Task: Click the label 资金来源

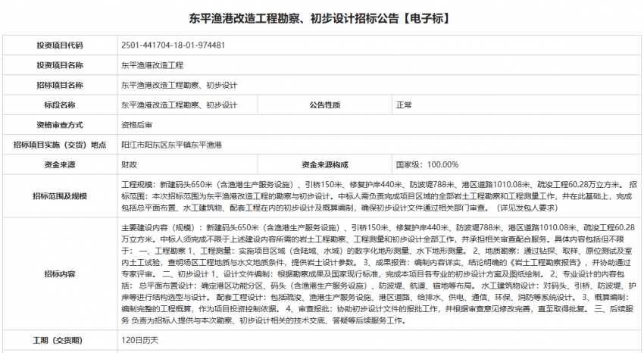Action: [60, 164]
